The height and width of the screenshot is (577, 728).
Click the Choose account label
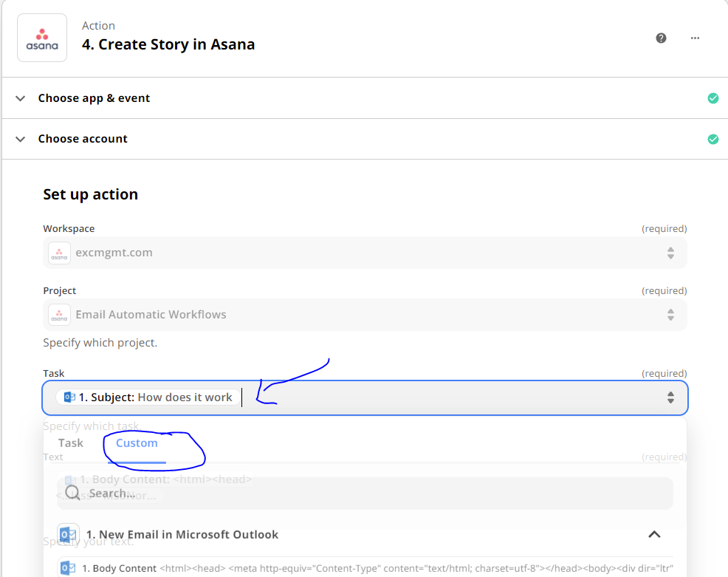tap(83, 139)
